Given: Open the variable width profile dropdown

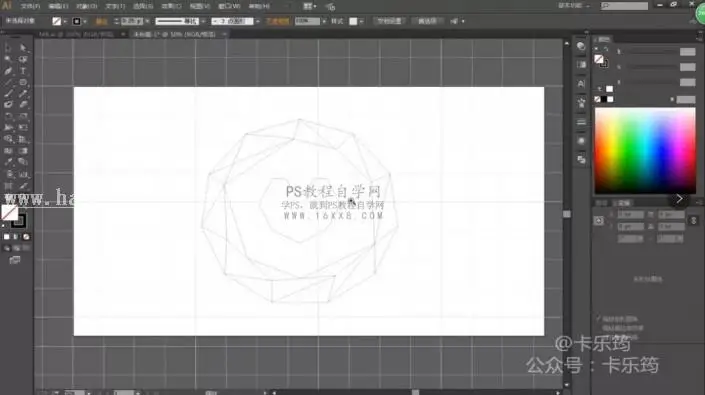Looking at the screenshot, I should pos(203,21).
